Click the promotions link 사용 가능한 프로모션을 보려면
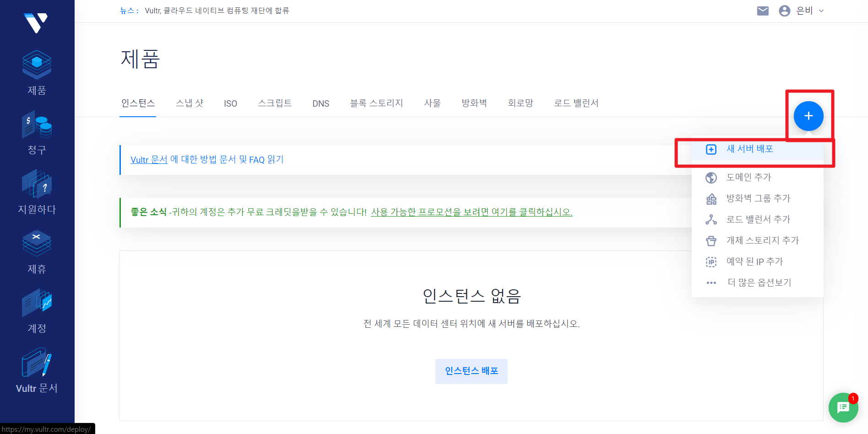The image size is (868, 434). pyautogui.click(x=472, y=212)
